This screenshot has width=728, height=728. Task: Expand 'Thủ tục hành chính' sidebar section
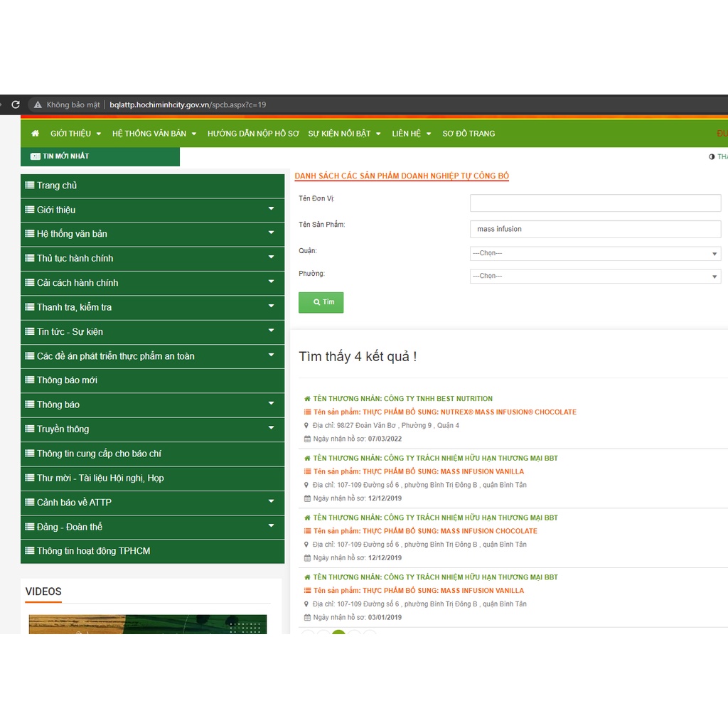click(271, 257)
